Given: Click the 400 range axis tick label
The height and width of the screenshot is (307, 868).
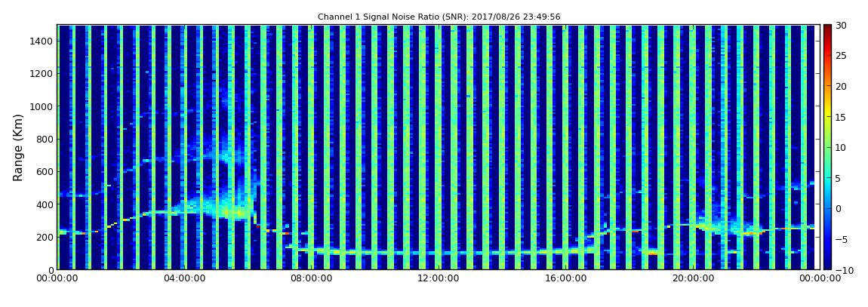Looking at the screenshot, I should (x=45, y=204).
